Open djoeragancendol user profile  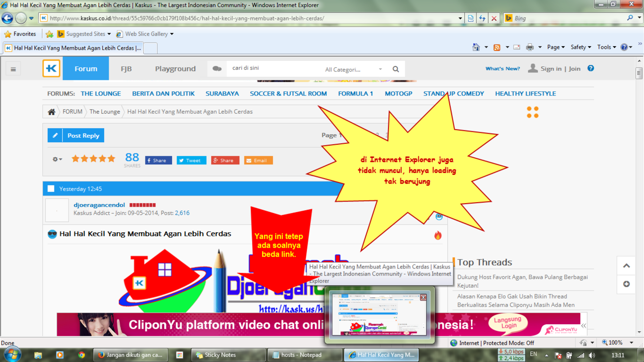click(x=99, y=205)
